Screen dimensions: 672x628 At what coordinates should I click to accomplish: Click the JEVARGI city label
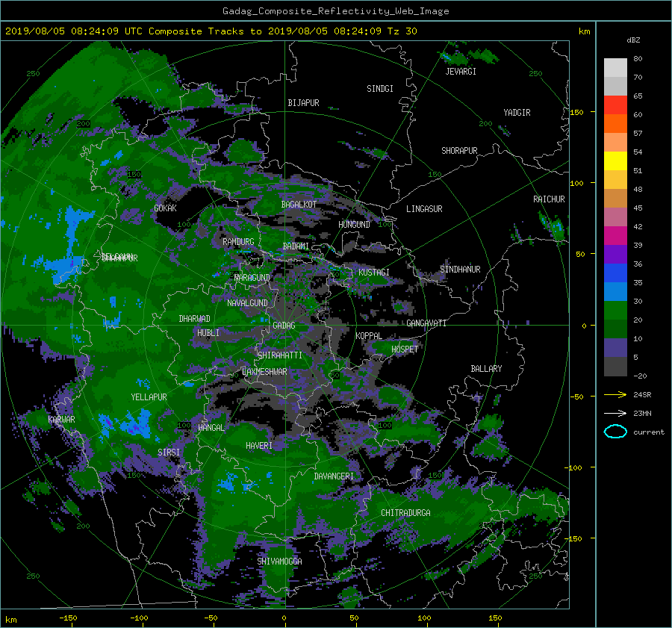pyautogui.click(x=461, y=72)
